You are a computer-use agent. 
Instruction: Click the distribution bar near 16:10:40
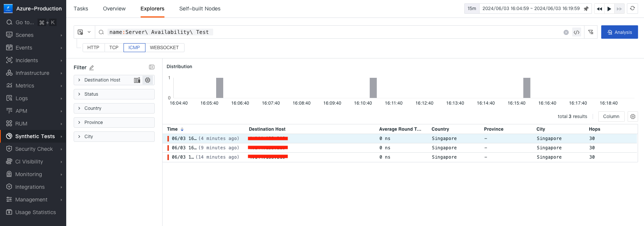(373, 88)
